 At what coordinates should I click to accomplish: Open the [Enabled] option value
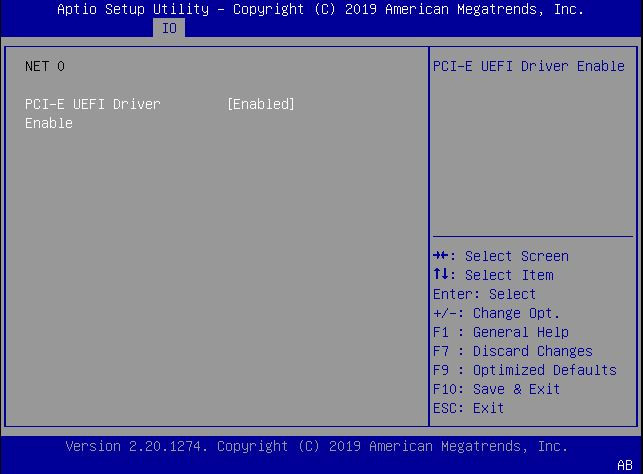coord(261,104)
